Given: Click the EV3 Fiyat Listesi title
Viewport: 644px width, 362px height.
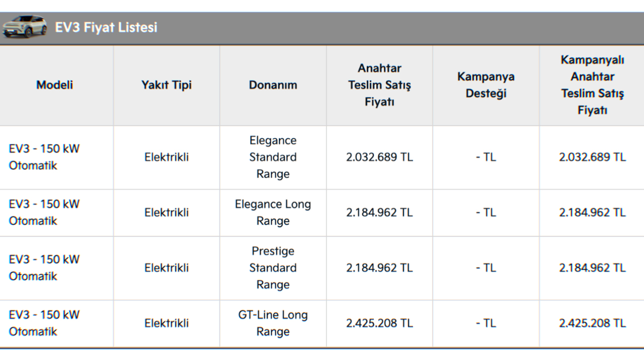Looking at the screenshot, I should pyautogui.click(x=106, y=27).
